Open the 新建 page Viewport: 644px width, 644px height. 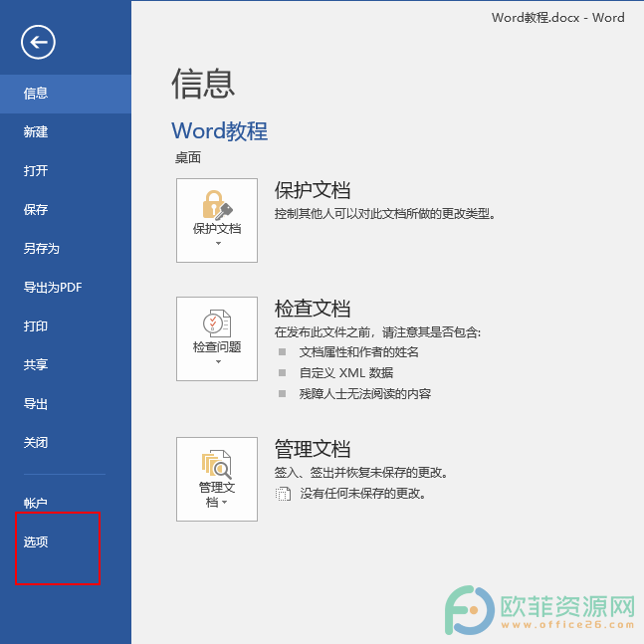click(66, 132)
